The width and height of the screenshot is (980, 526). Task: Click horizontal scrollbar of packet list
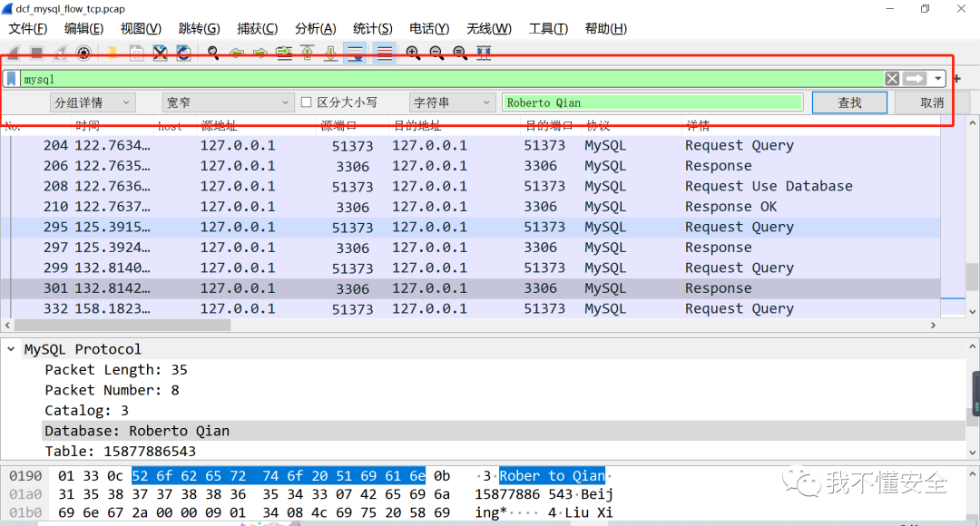[122, 326]
